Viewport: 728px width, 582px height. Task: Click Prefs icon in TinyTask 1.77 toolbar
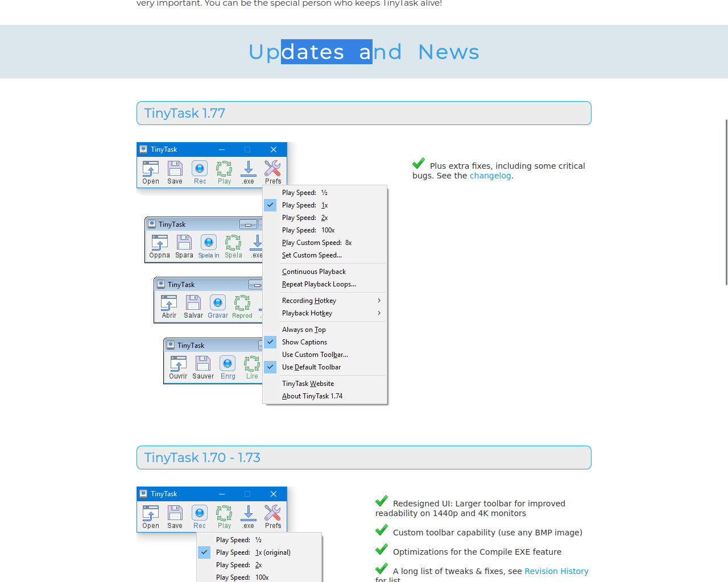coord(273,172)
